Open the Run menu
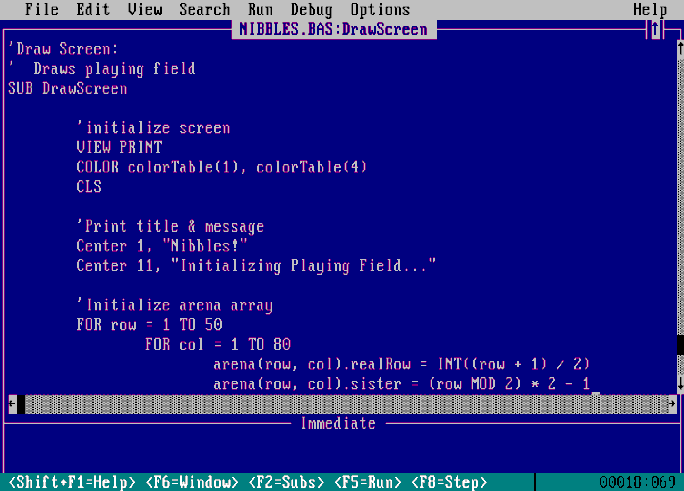 (260, 9)
